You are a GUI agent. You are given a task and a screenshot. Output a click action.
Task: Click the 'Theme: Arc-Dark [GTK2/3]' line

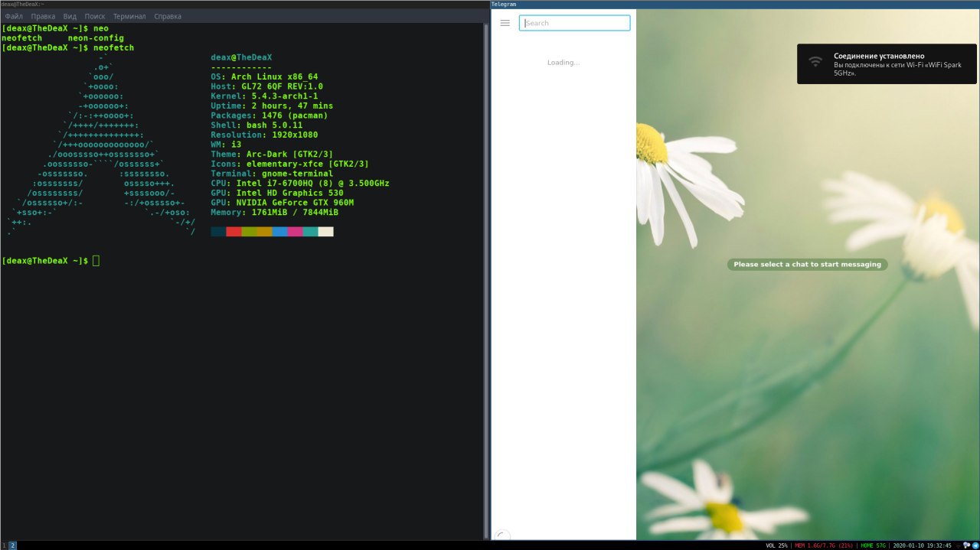[272, 155]
